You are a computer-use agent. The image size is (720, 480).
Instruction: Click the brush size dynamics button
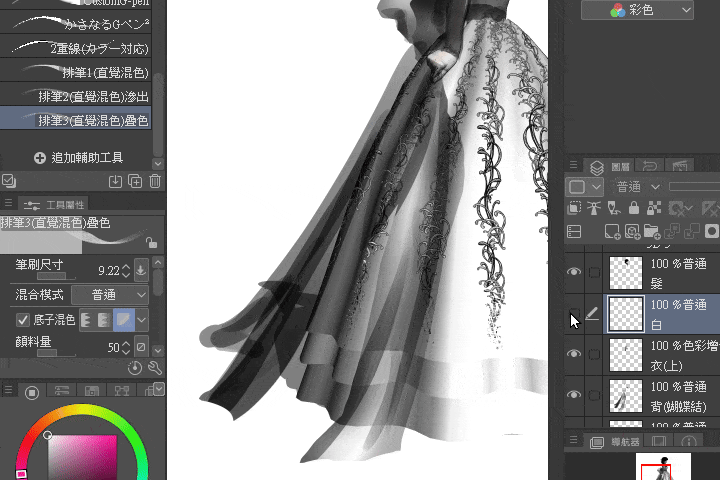click(141, 270)
